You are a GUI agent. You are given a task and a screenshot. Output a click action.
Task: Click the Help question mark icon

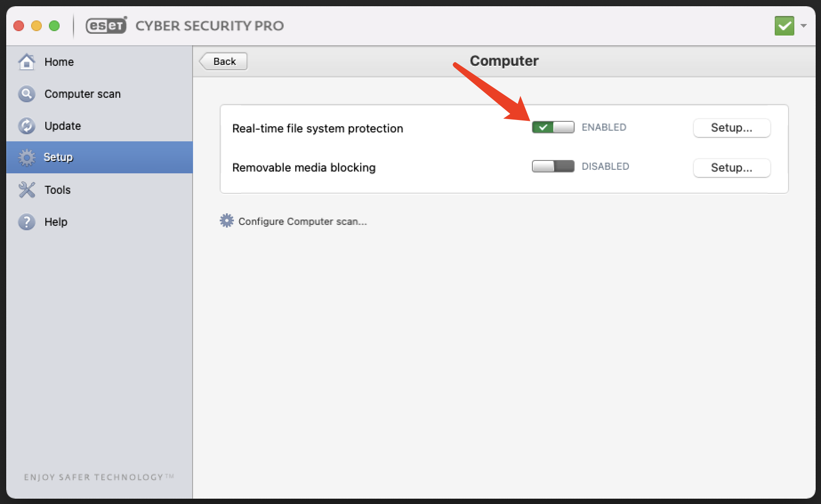(x=27, y=222)
